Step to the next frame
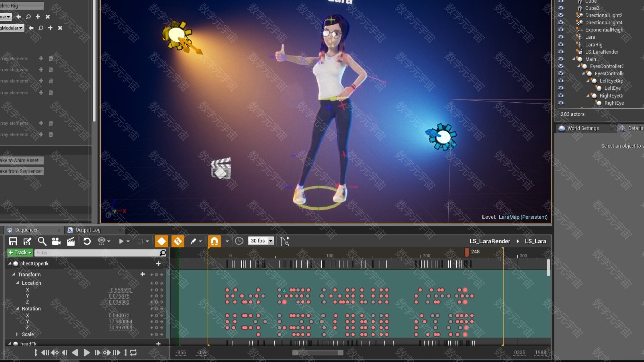644x362 pixels. 97,353
